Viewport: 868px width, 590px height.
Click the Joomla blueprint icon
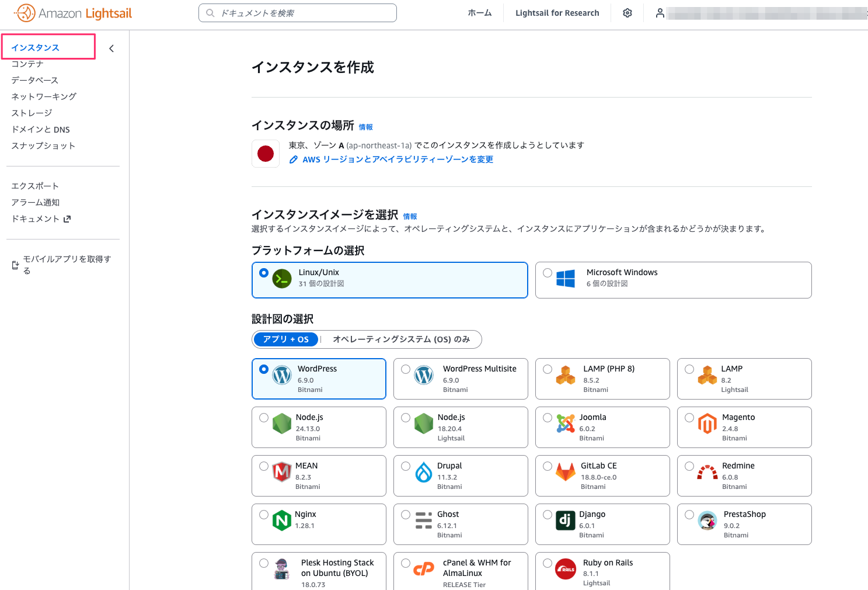coord(565,424)
